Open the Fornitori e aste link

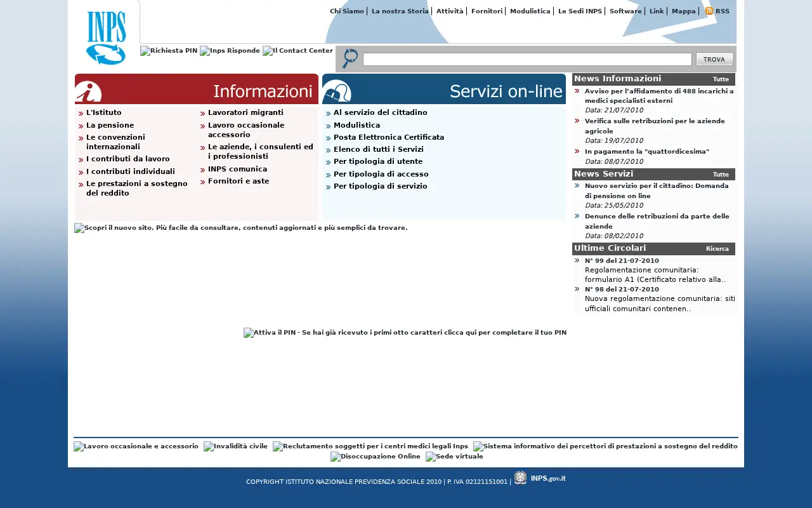[x=239, y=181]
